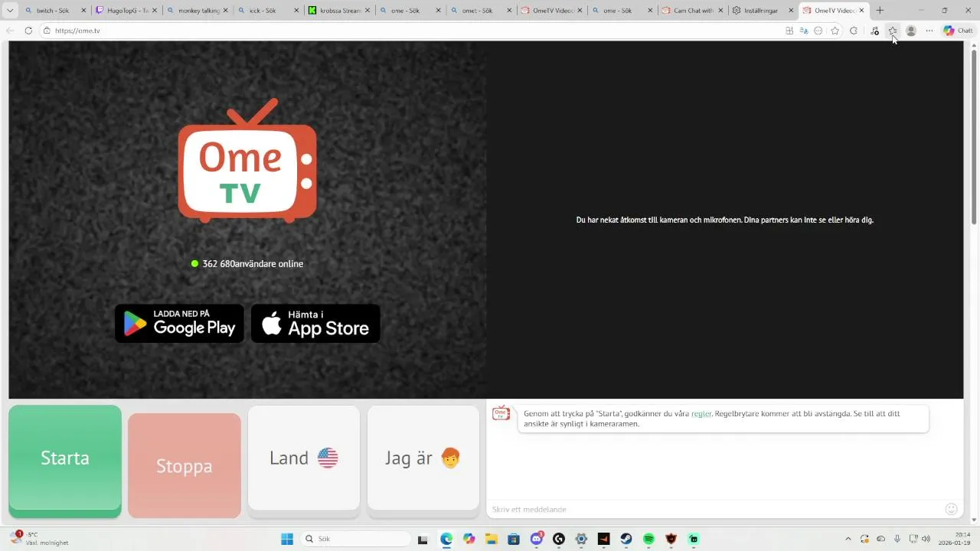Screen dimensions: 980x551
Task: Open the weather widget showing 5°C
Action: coord(40,539)
